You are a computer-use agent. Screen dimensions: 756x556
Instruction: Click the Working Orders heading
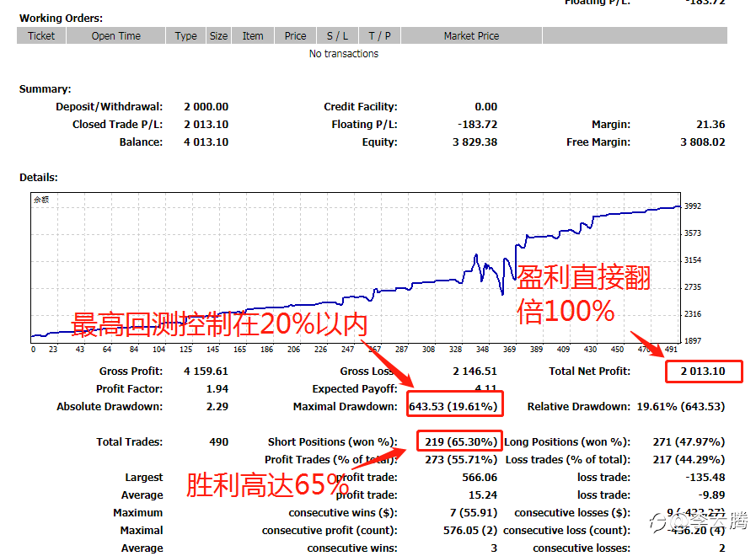click(62, 19)
